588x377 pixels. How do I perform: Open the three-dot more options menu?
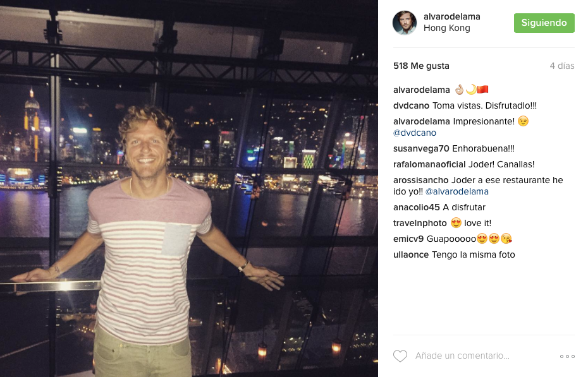[567, 356]
